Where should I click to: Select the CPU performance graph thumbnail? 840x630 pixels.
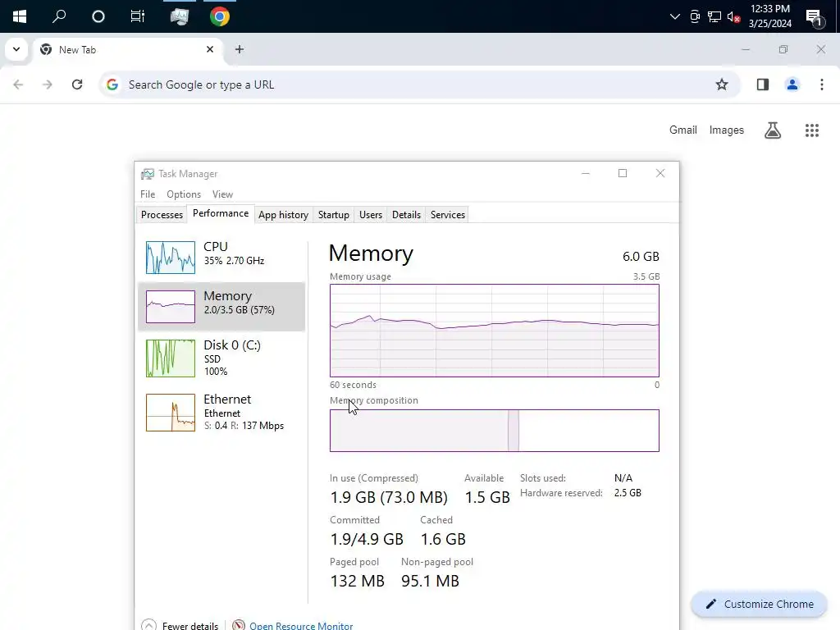(x=171, y=258)
